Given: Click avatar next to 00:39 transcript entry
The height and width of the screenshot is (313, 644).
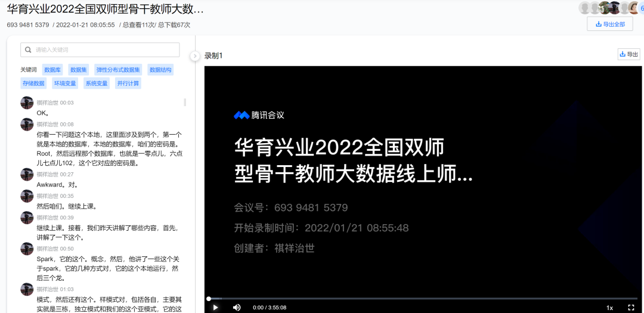Looking at the screenshot, I should pyautogui.click(x=27, y=218).
